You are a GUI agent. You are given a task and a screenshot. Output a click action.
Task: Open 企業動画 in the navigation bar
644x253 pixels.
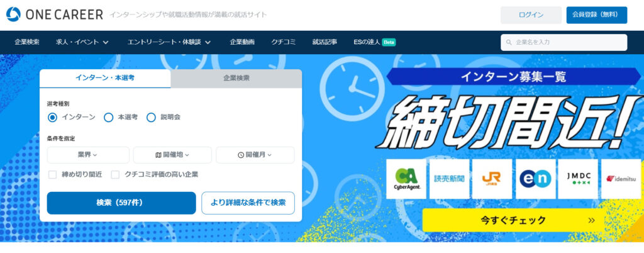point(242,42)
